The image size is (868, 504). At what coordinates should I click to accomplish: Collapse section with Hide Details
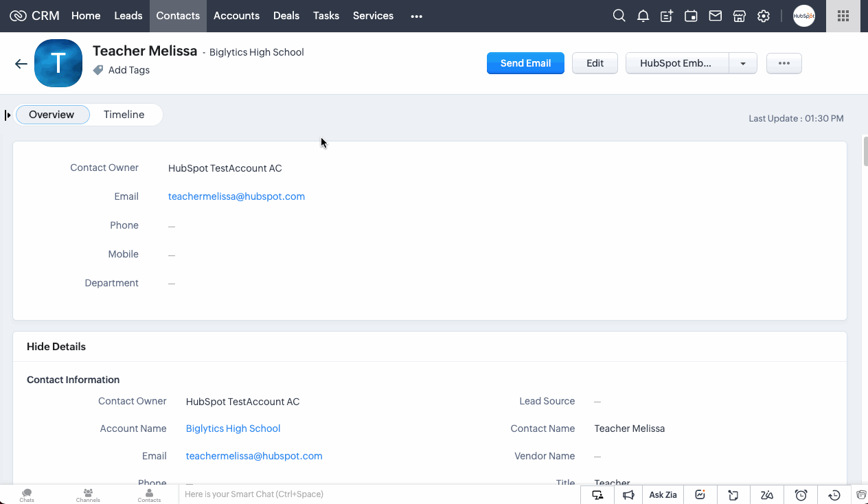56,347
